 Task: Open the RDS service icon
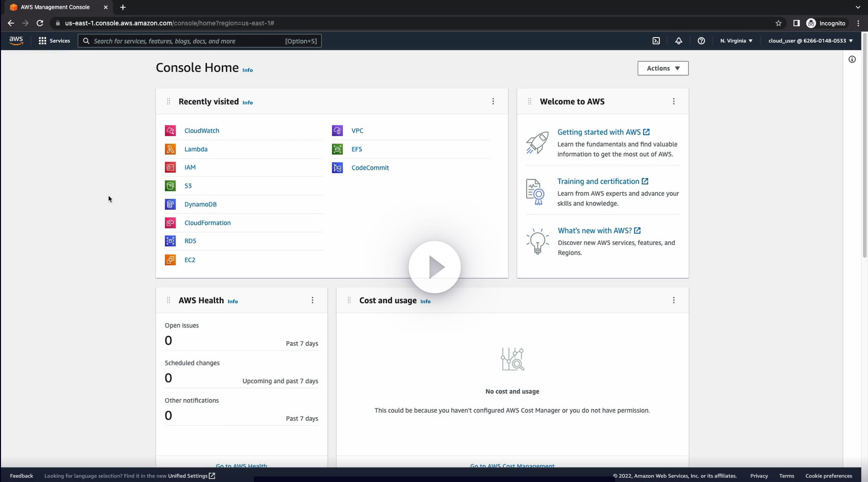coord(171,241)
